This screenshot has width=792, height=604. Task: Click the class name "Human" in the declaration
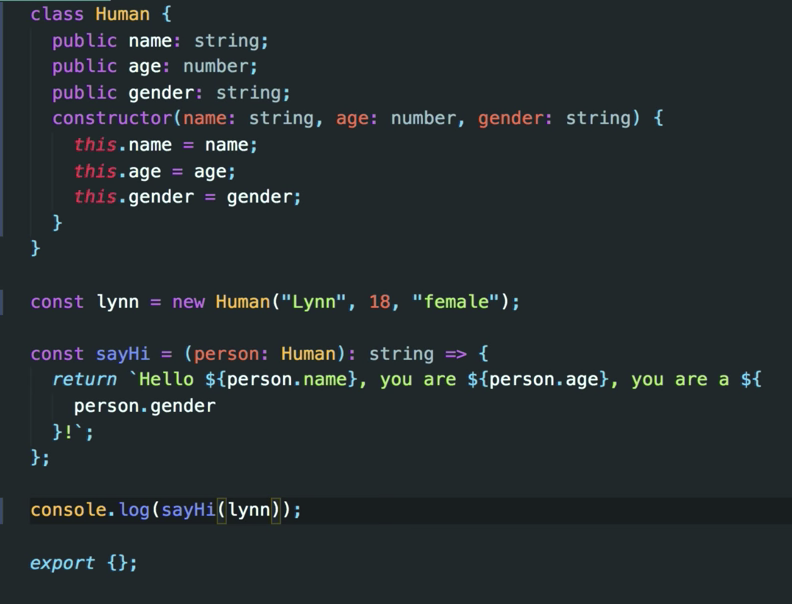[123, 14]
